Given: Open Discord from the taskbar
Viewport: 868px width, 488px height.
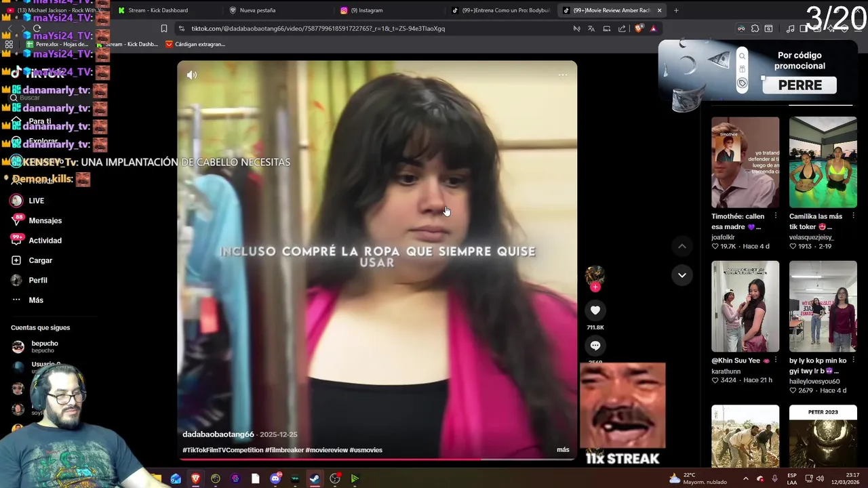Looking at the screenshot, I should point(275,479).
